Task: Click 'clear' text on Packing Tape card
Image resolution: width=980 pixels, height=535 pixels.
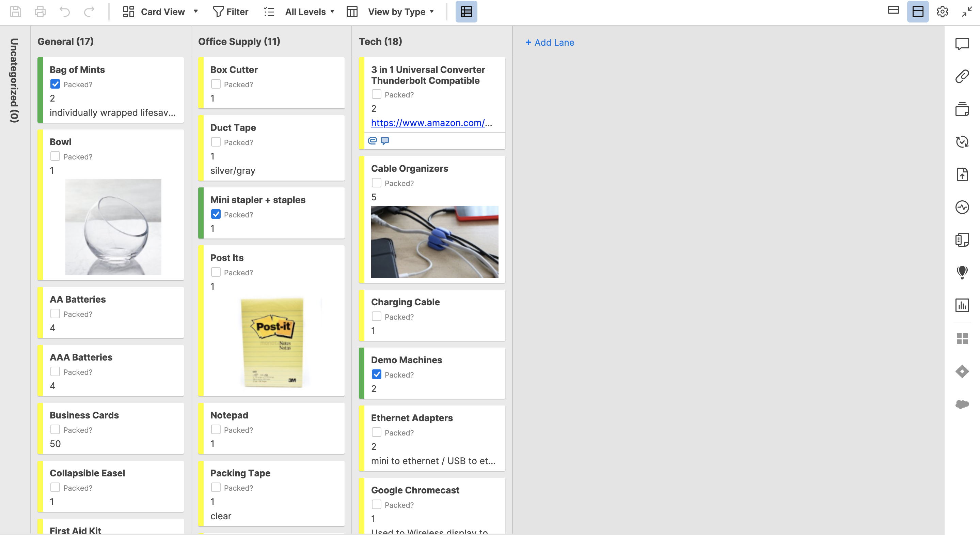Action: [x=221, y=516]
